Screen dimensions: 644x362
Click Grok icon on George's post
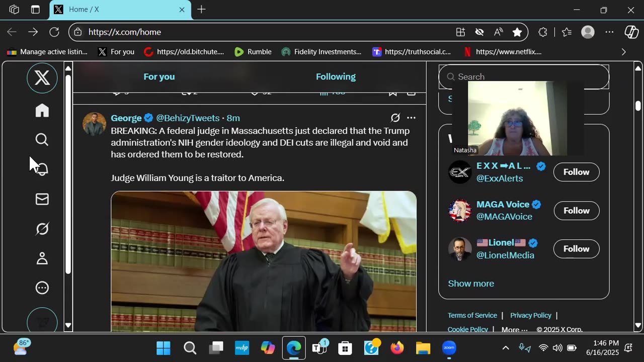(x=395, y=118)
